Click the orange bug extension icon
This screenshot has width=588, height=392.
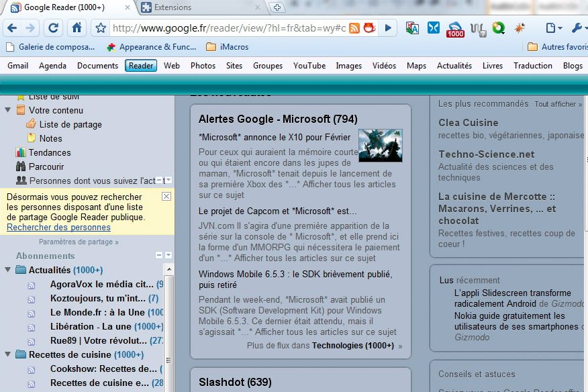[x=520, y=28]
